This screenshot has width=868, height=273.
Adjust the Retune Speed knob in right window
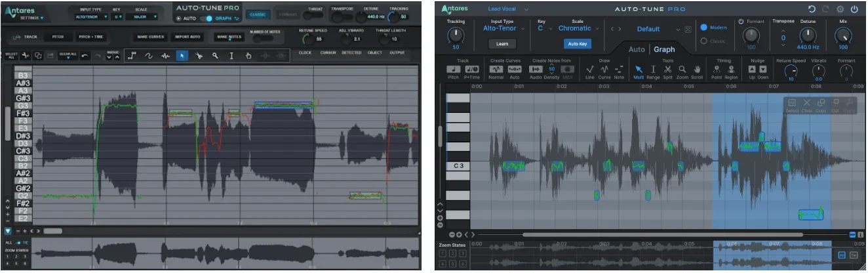(x=791, y=72)
